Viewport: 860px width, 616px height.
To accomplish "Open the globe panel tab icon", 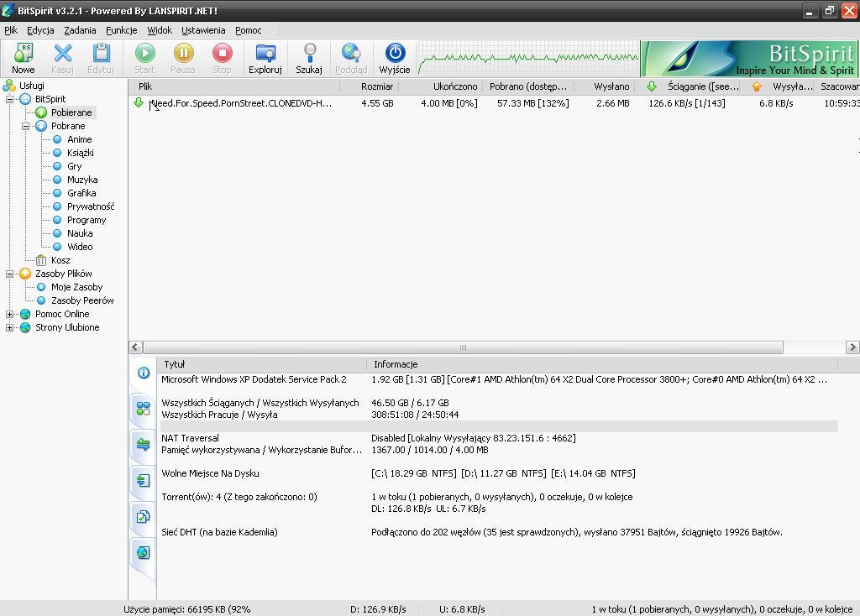I will [x=143, y=552].
